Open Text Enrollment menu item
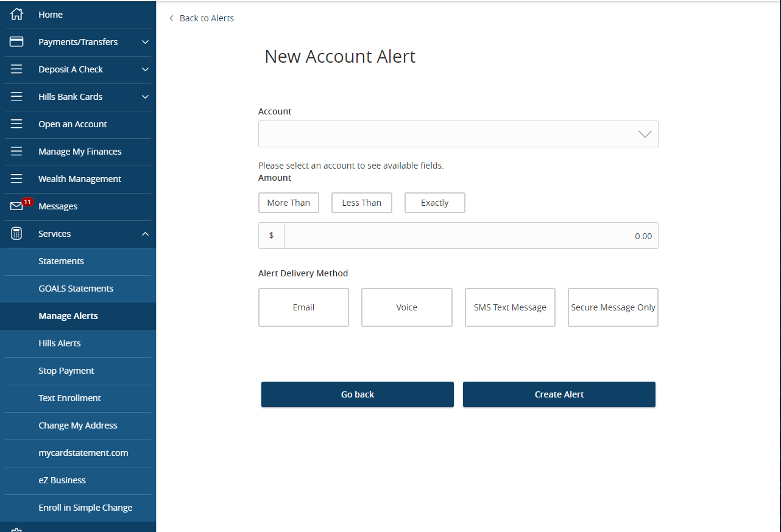 [x=78, y=398]
